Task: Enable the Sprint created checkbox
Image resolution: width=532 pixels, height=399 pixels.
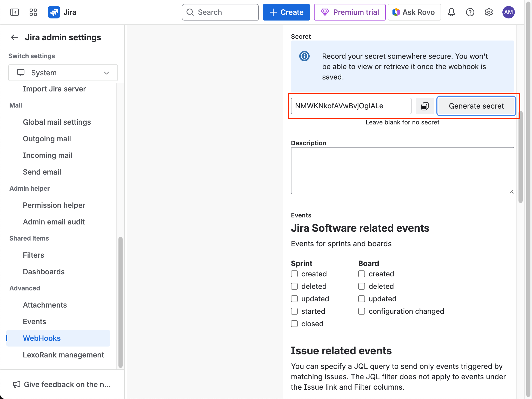Action: 294,274
